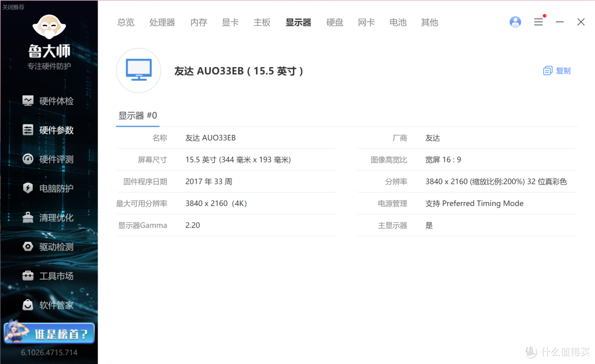Open the 清理优化 broom icon
The width and height of the screenshot is (595, 364).
tap(28, 218)
